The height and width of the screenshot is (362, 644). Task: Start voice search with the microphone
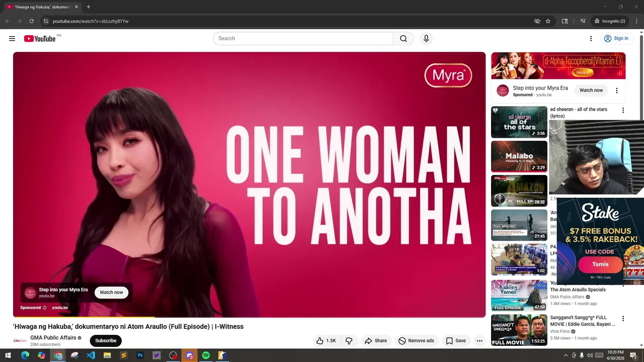(x=426, y=39)
